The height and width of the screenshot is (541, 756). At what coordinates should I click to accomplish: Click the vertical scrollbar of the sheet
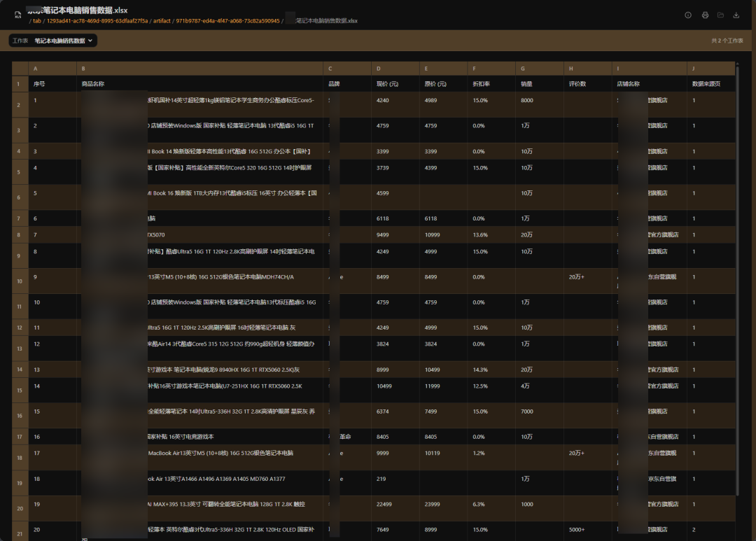[738, 280]
